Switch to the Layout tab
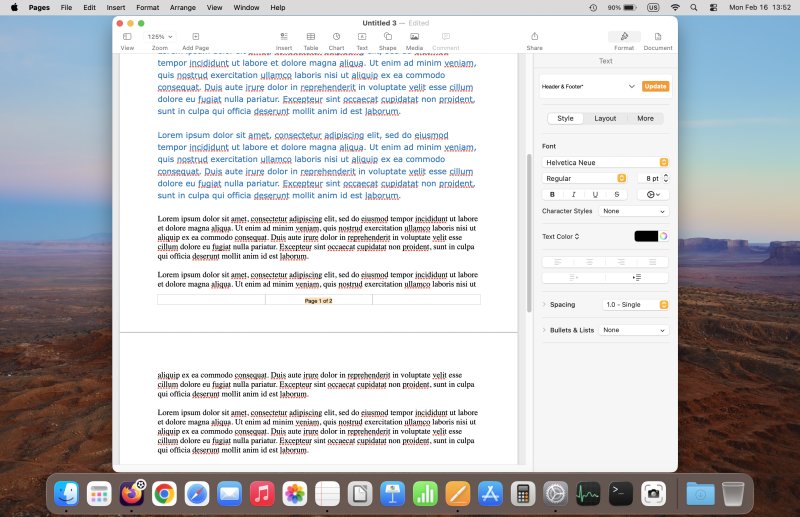800x517 pixels. (605, 118)
